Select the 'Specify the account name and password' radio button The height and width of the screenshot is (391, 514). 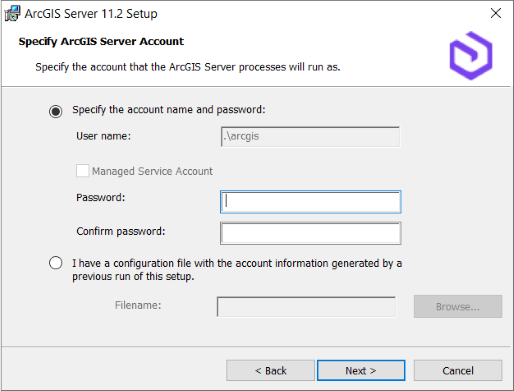(55, 111)
